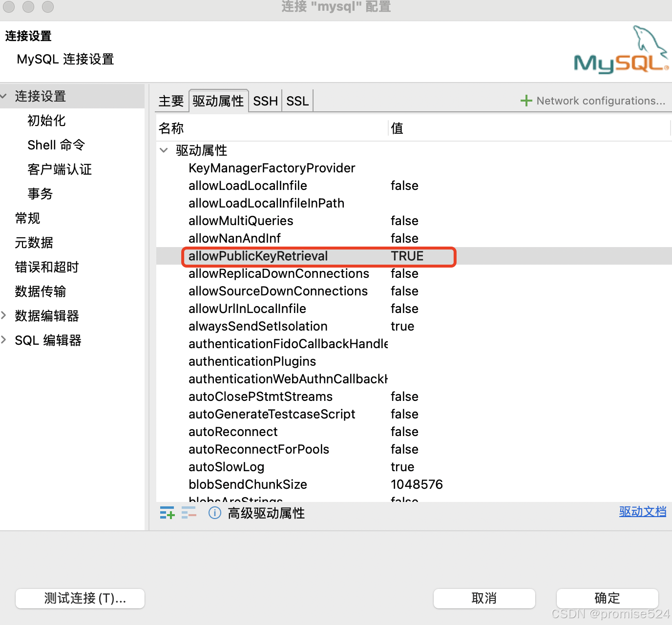
Task: Click the true value of alwaysSendSetIsolation
Action: [402, 326]
